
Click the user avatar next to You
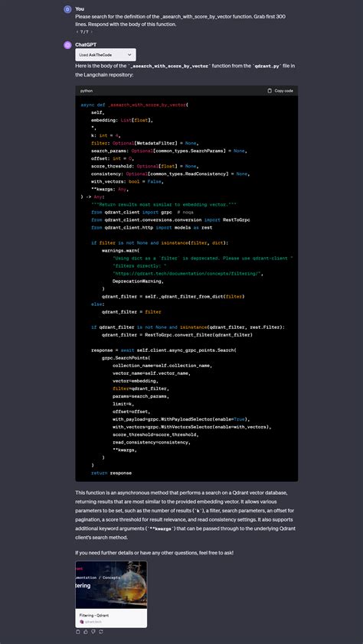pos(67,9)
